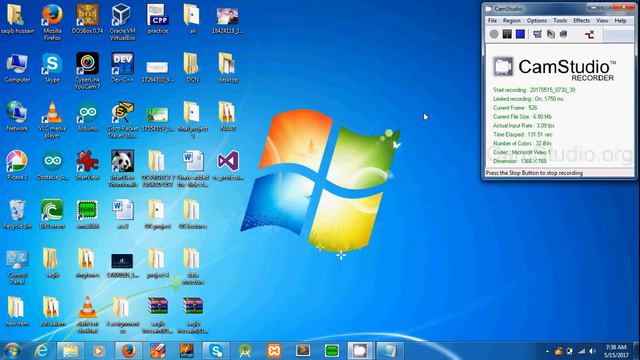Select the Oracle VM VirtualBox shortcut
Screen dimensions: 640x360
pyautogui.click(x=122, y=22)
